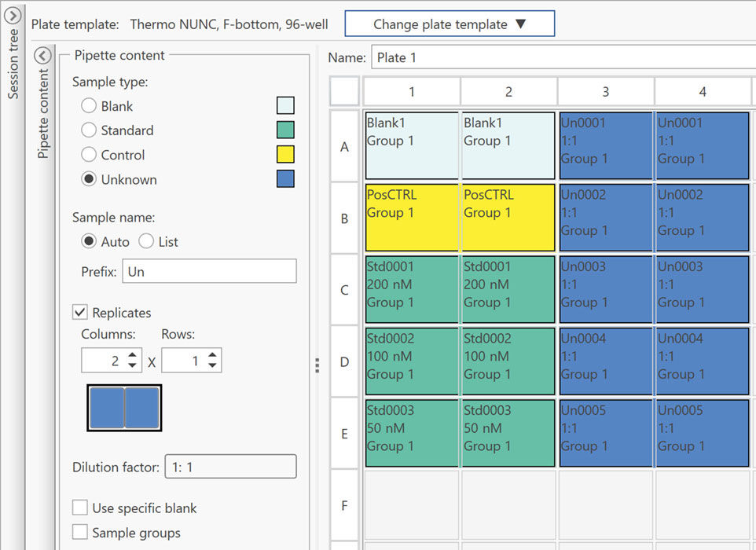Enable Use specific blank option
Image resolution: width=756 pixels, height=550 pixels.
coord(80,508)
